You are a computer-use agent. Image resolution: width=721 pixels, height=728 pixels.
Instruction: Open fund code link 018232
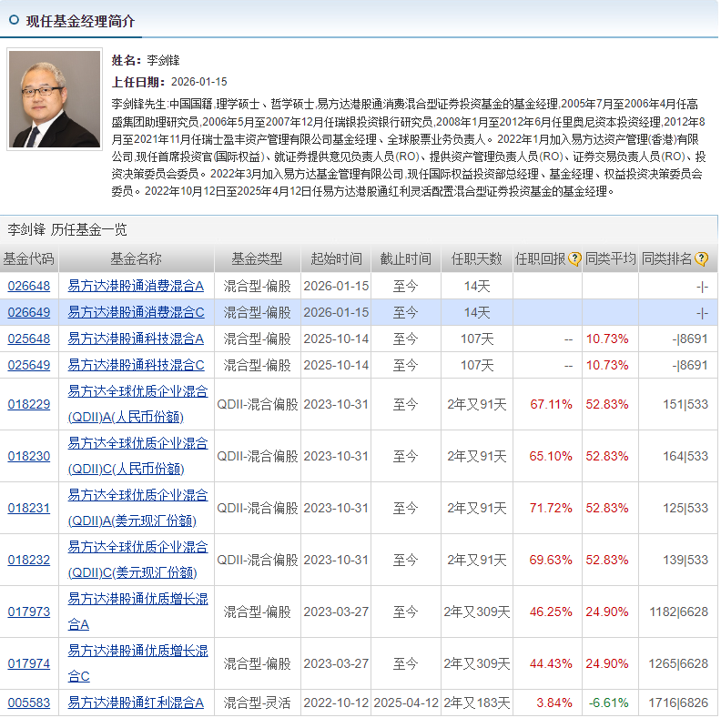(x=29, y=560)
